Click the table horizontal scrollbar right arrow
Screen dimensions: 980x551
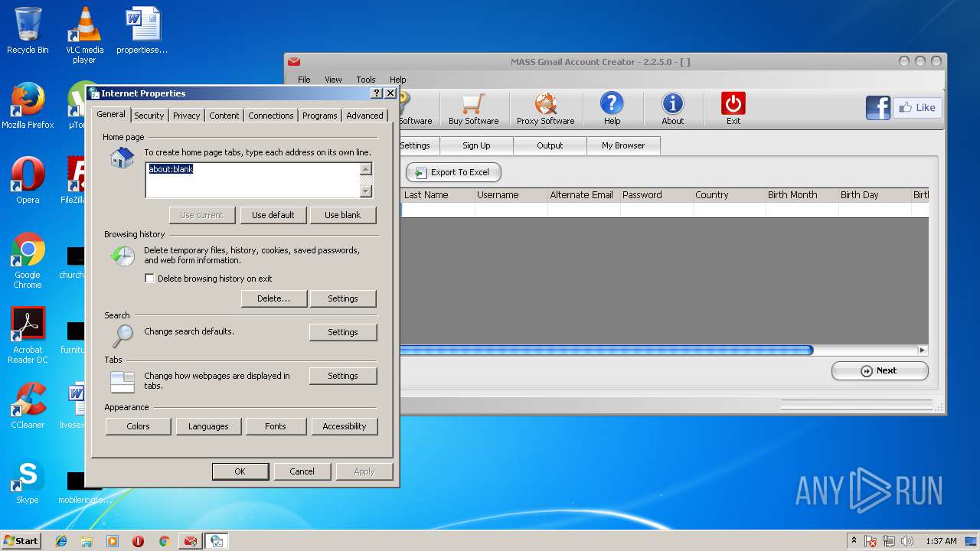click(x=922, y=350)
